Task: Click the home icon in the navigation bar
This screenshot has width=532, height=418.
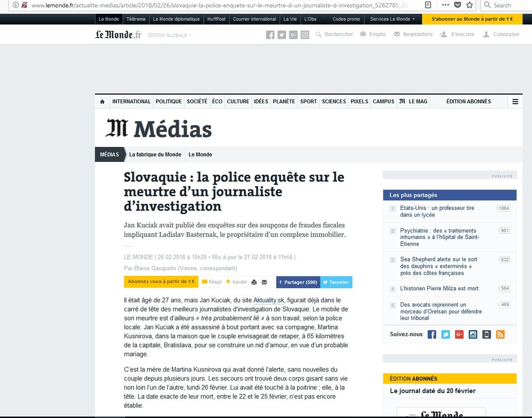Action: [x=102, y=101]
